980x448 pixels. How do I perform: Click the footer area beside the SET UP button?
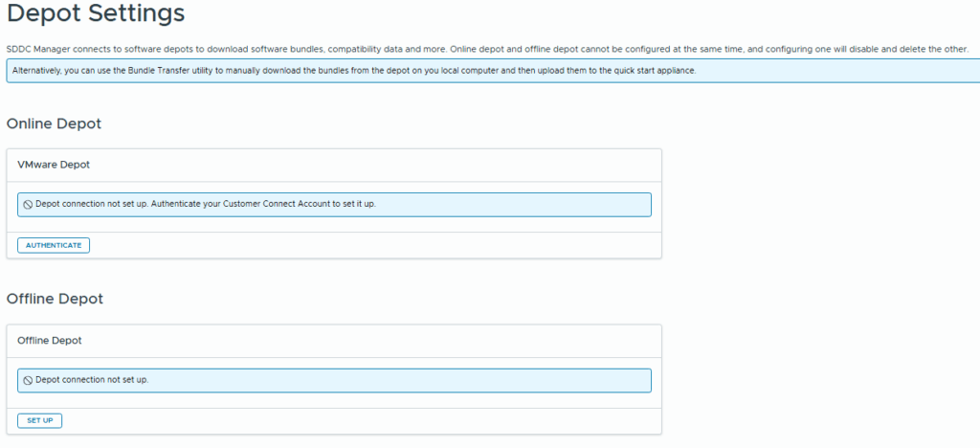coord(364,420)
